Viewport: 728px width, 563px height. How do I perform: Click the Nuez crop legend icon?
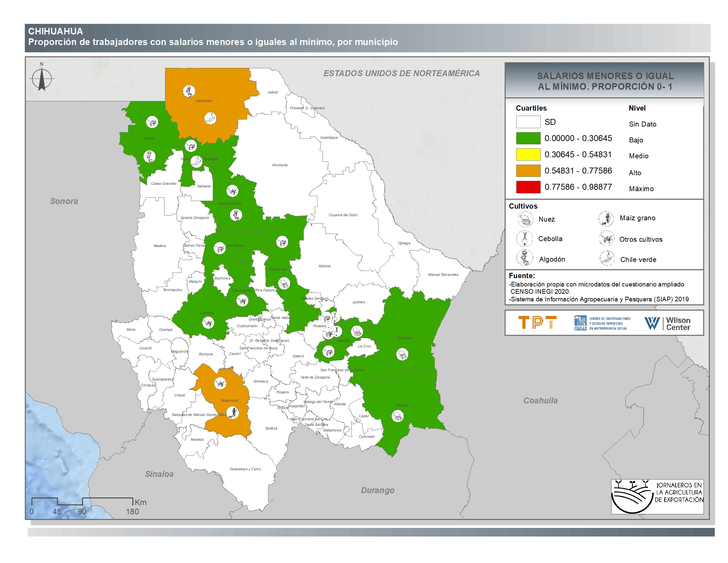(525, 220)
